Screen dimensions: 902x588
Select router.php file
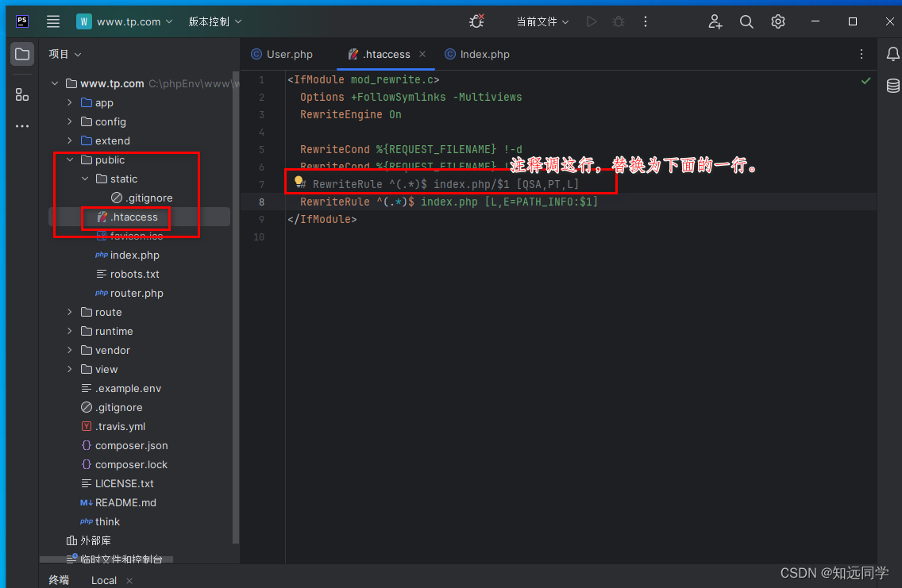129,293
